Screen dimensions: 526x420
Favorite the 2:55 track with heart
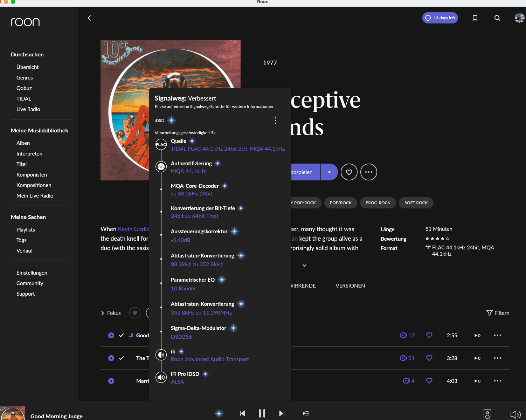(x=429, y=335)
